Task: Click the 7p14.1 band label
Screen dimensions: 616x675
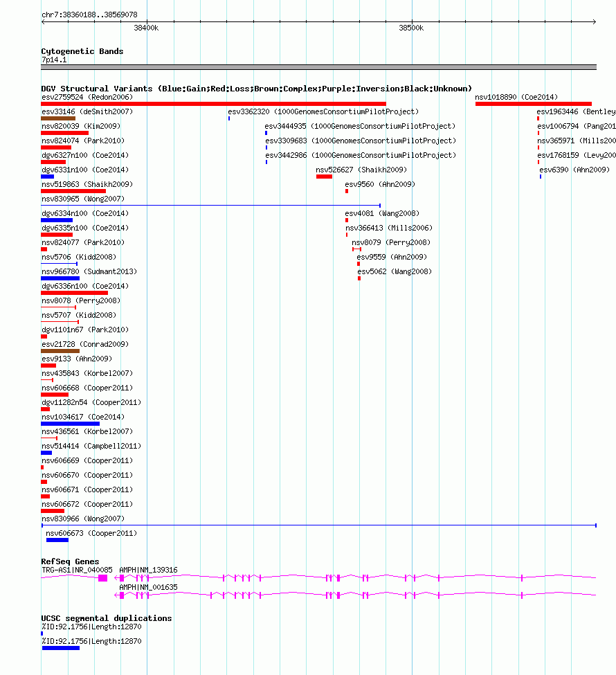Action: 54,60
